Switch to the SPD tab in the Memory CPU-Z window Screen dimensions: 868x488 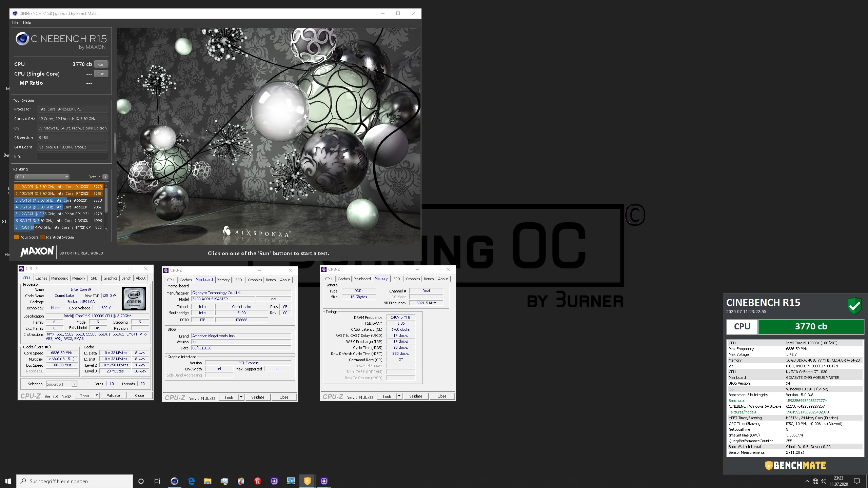[396, 279]
